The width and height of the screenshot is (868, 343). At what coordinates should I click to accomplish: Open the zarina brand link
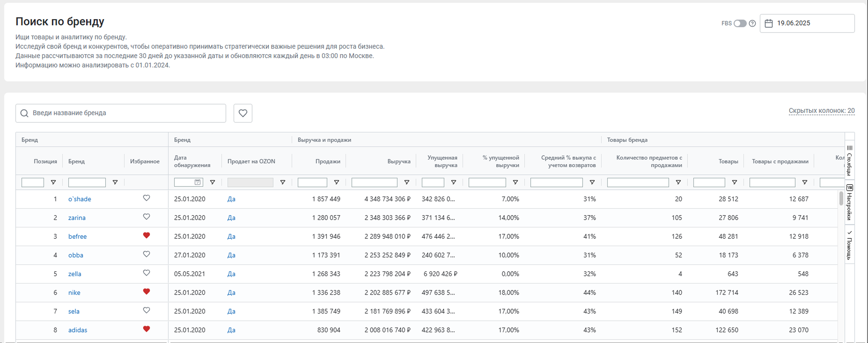[77, 218]
